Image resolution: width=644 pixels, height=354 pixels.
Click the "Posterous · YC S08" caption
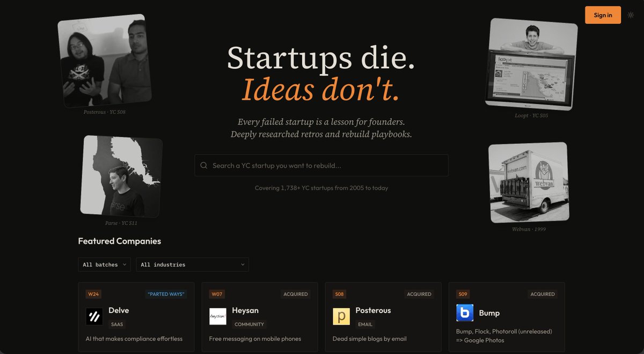[x=105, y=112]
